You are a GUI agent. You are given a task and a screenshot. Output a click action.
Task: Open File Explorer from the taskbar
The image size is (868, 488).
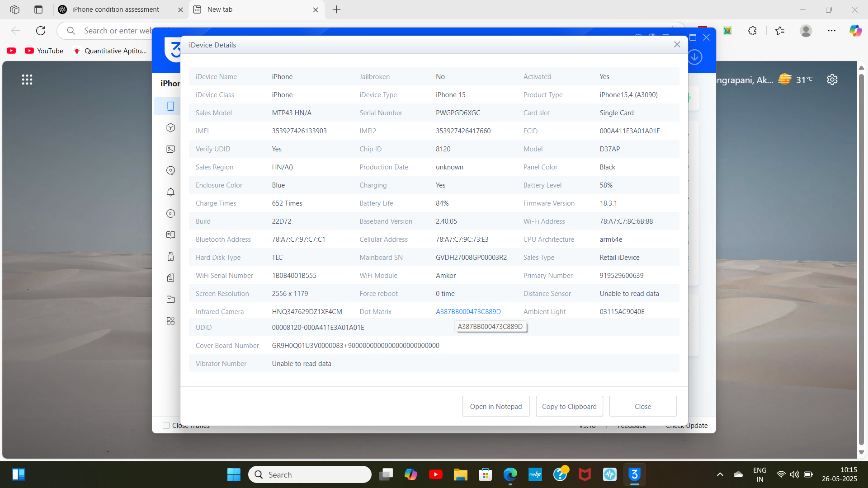coord(461,474)
